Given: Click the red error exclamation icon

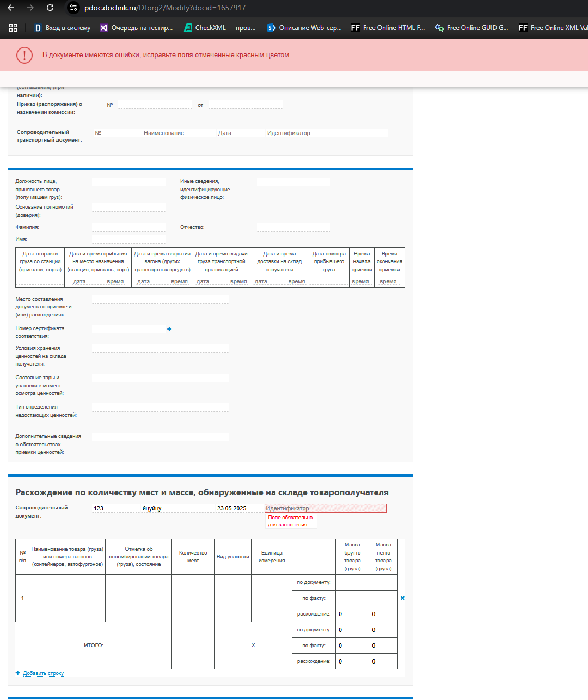Looking at the screenshot, I should 24,55.
